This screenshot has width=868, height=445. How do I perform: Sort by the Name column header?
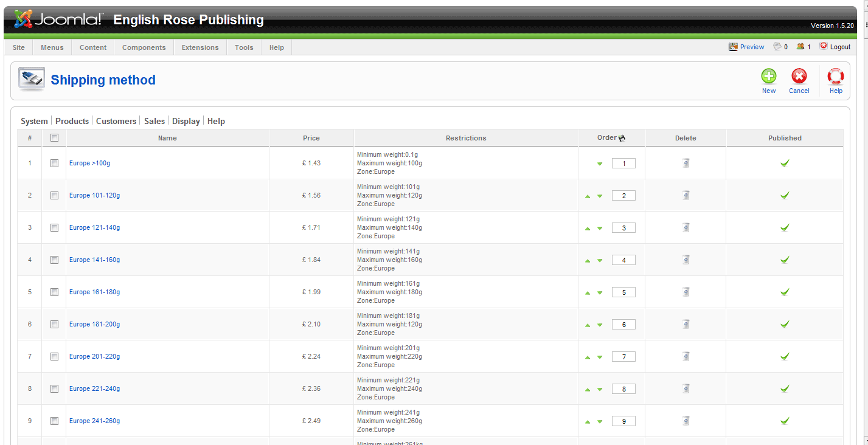pos(167,138)
